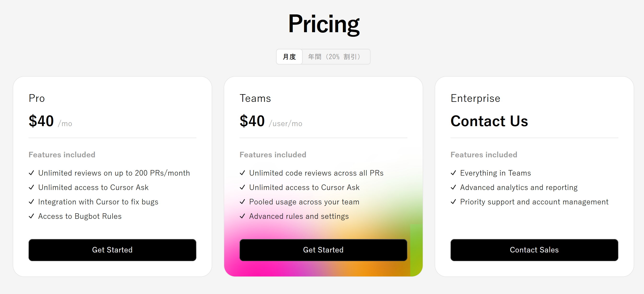This screenshot has height=294, width=644.
Task: Click the Contact Us heading text
Action: click(x=489, y=121)
